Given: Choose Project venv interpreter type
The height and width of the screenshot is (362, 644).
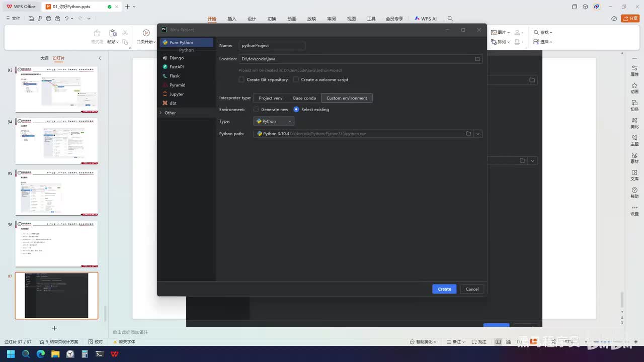Looking at the screenshot, I should pyautogui.click(x=271, y=98).
